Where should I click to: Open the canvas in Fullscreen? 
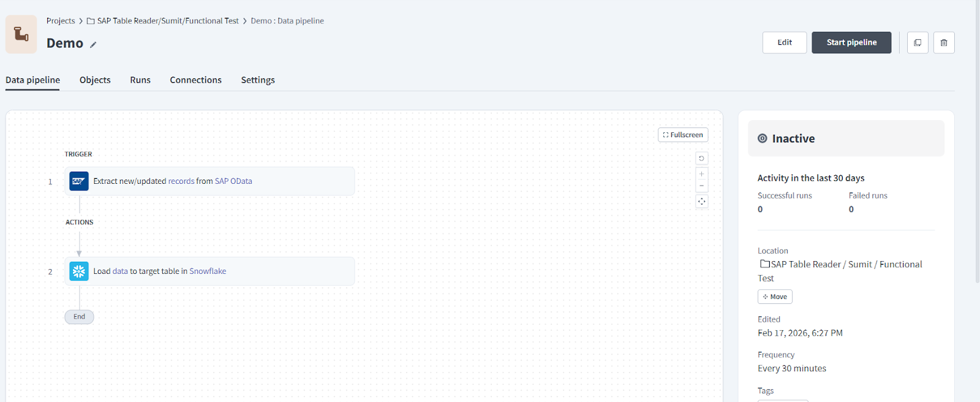(683, 135)
